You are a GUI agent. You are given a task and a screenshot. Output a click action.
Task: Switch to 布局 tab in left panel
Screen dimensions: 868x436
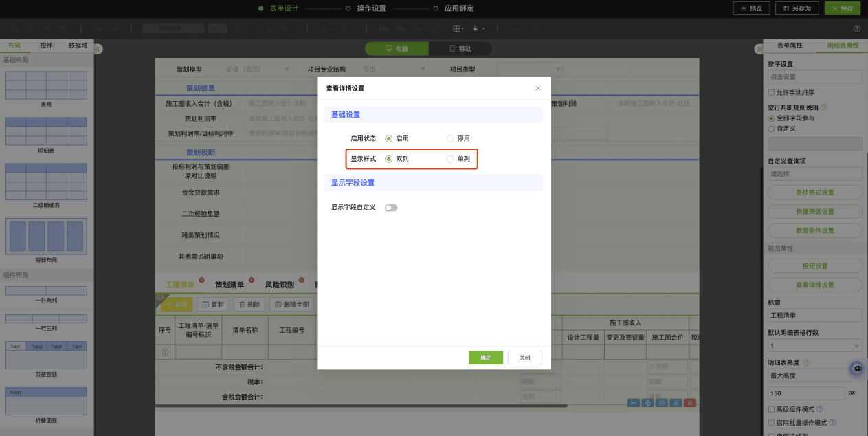14,45
